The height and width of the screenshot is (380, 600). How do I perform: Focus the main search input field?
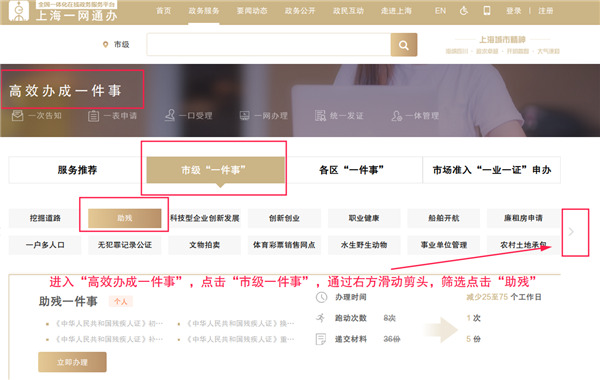[x=269, y=45]
